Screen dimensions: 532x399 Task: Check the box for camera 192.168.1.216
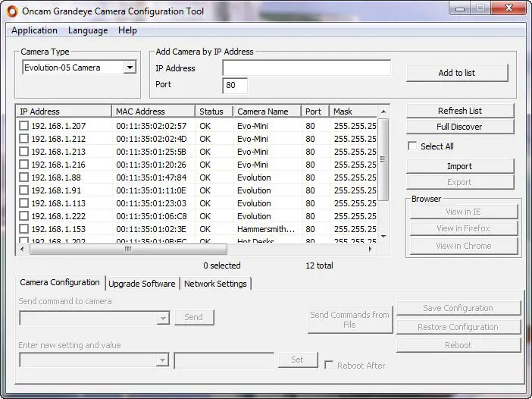(x=23, y=165)
